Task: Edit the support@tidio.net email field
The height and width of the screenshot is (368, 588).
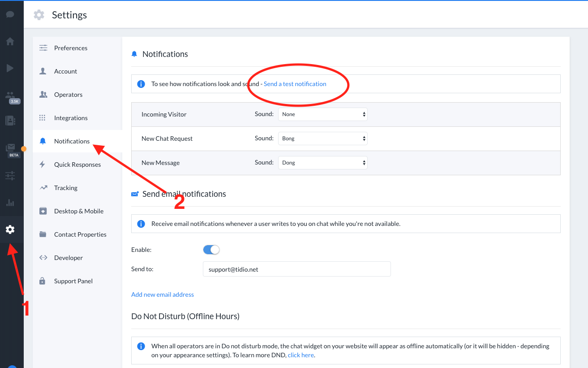Action: point(296,269)
